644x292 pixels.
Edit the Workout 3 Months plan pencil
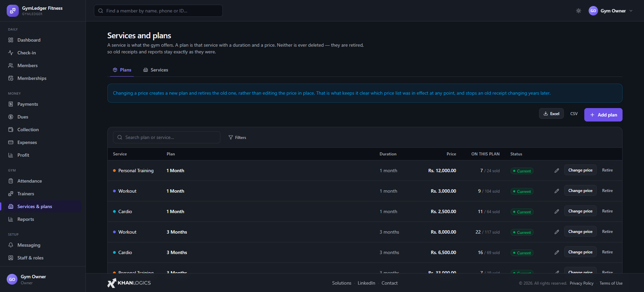tap(557, 232)
